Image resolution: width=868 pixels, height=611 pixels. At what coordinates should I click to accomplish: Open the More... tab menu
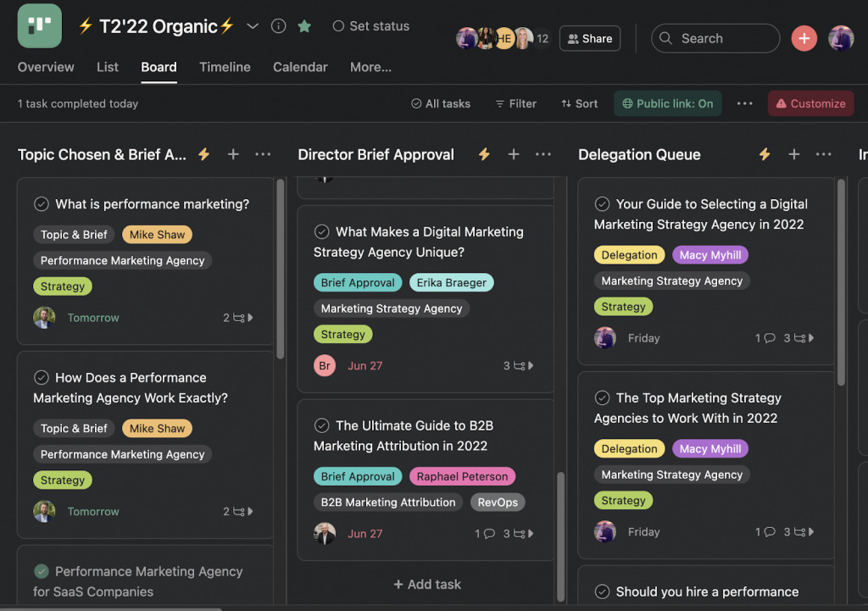coord(370,67)
